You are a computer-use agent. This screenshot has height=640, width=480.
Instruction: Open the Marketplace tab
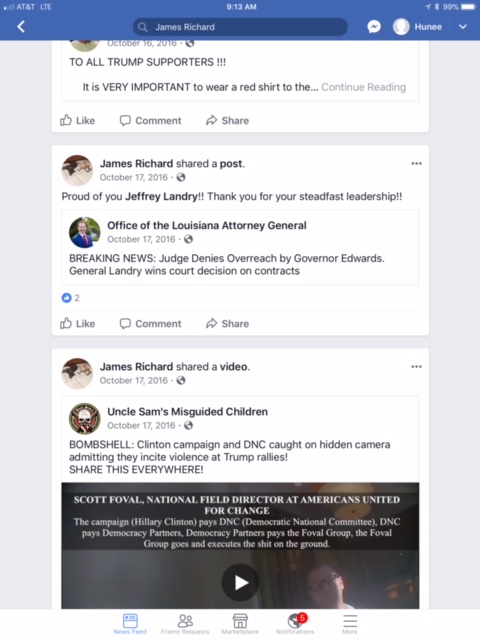click(x=240, y=624)
